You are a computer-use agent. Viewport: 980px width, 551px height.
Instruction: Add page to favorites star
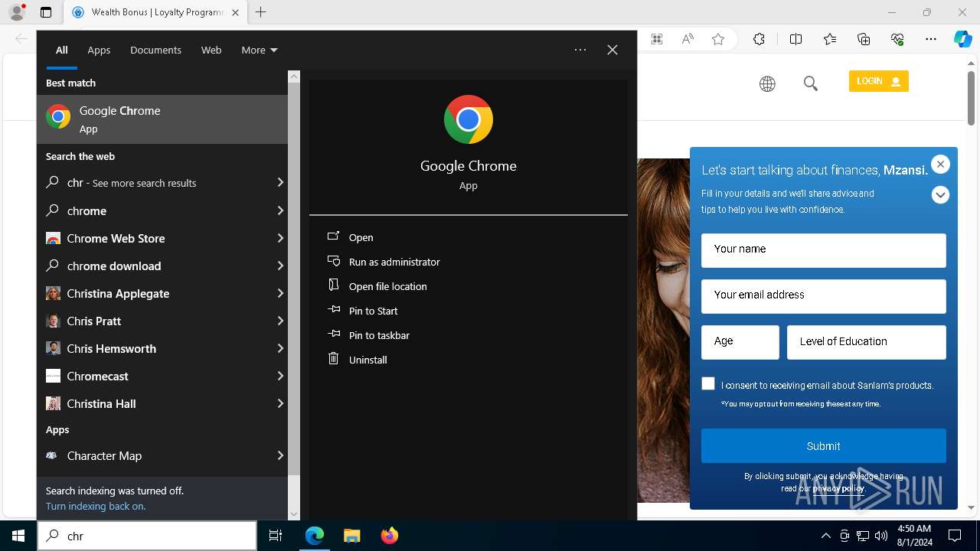pos(718,40)
